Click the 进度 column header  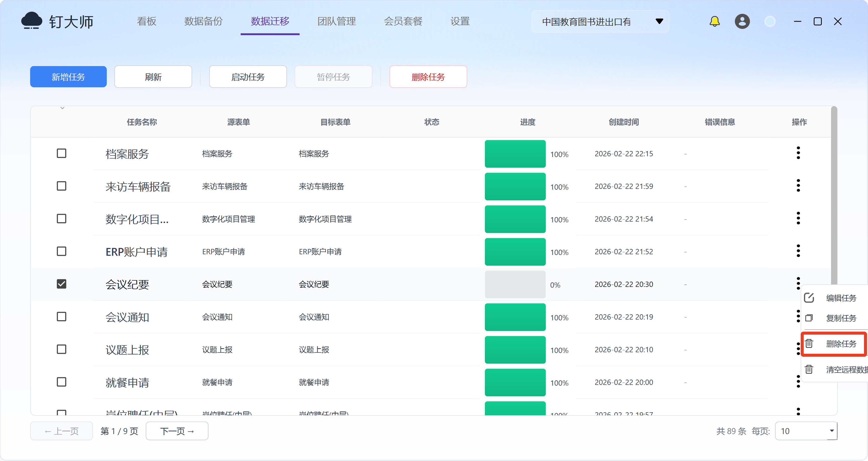click(x=528, y=122)
